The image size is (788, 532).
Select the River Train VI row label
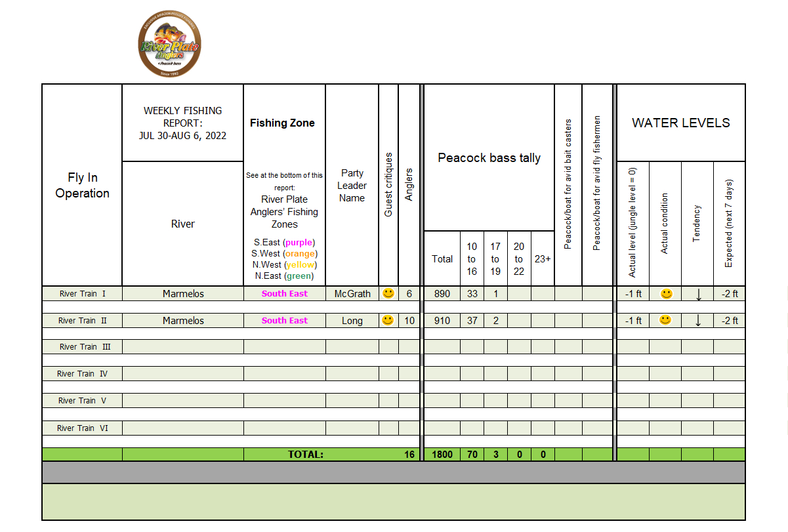pyautogui.click(x=83, y=428)
